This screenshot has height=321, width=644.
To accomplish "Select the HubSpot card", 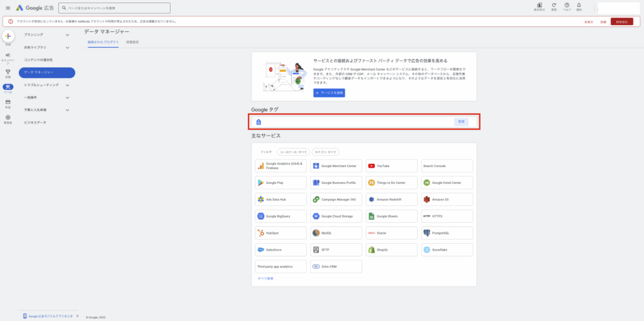I will coord(280,233).
